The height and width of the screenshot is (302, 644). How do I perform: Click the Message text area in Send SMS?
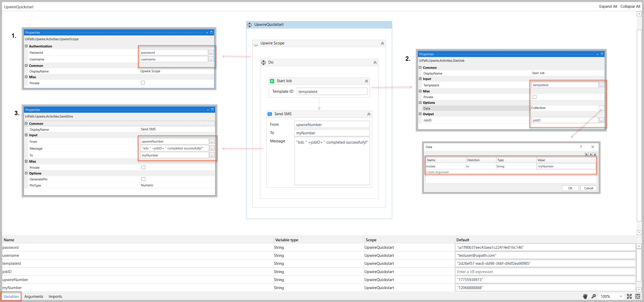[332, 161]
